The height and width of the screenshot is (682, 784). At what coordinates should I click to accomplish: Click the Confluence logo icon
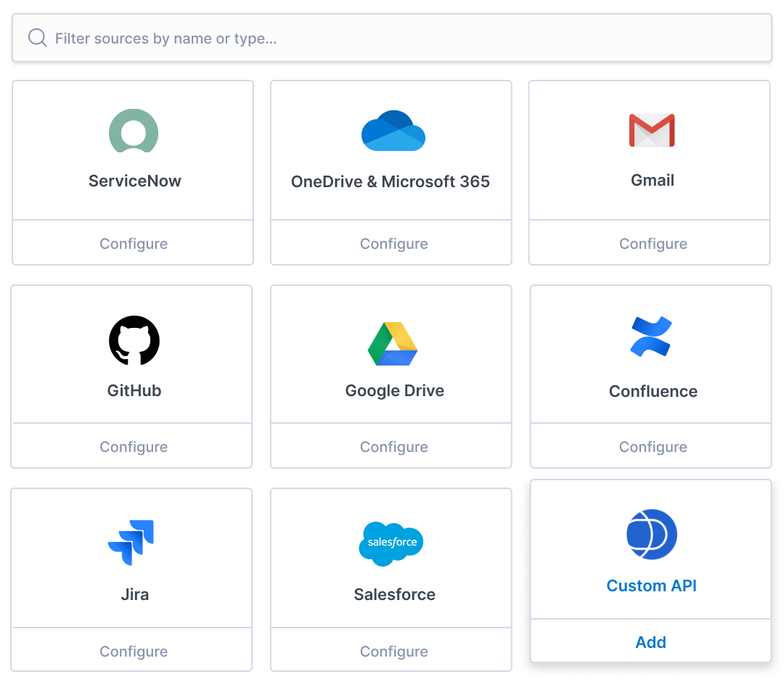click(651, 336)
